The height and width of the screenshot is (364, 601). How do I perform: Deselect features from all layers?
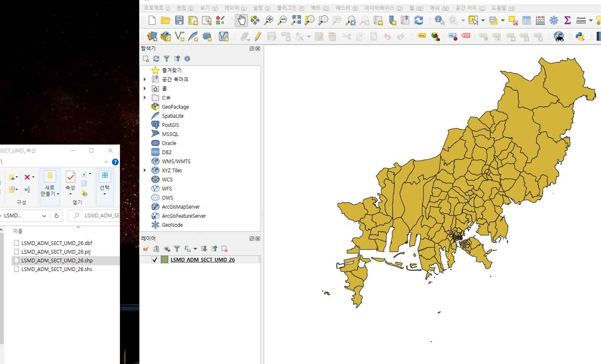[x=513, y=20]
